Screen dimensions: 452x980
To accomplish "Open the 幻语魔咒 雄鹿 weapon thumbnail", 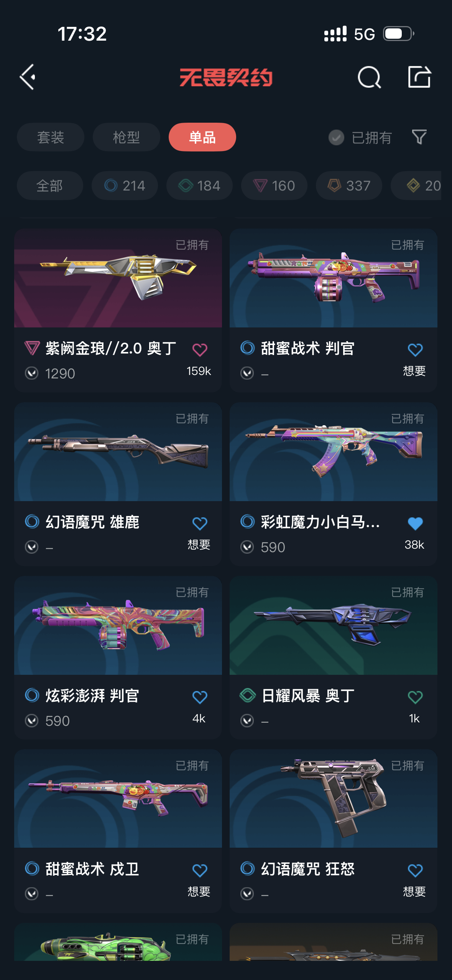I will point(118,452).
